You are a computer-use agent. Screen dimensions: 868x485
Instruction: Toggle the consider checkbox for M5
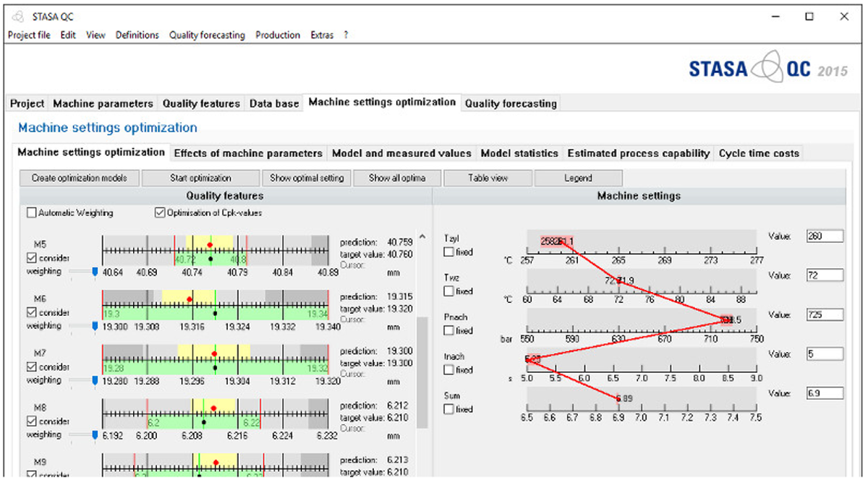[x=30, y=258]
